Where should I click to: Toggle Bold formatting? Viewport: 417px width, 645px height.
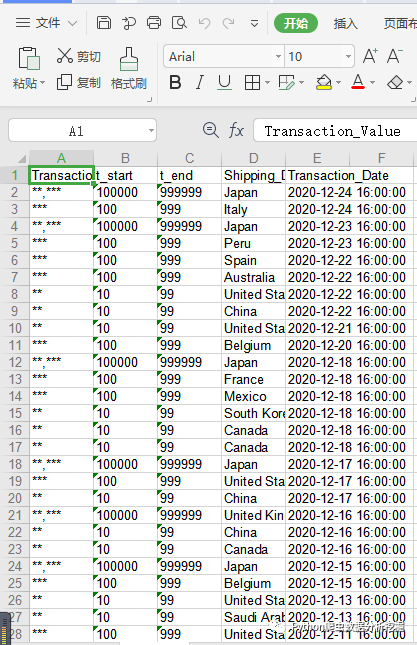[x=176, y=82]
